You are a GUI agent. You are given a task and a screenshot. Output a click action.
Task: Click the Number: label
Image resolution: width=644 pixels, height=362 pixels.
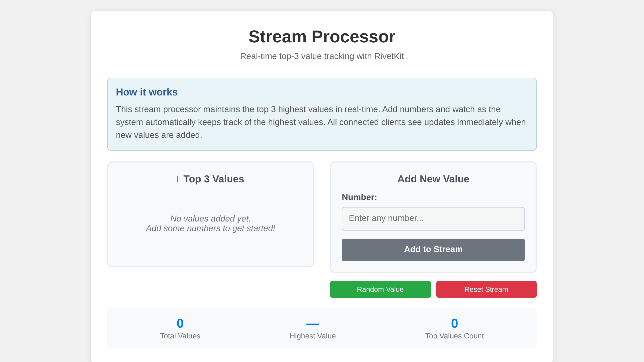[358, 197]
